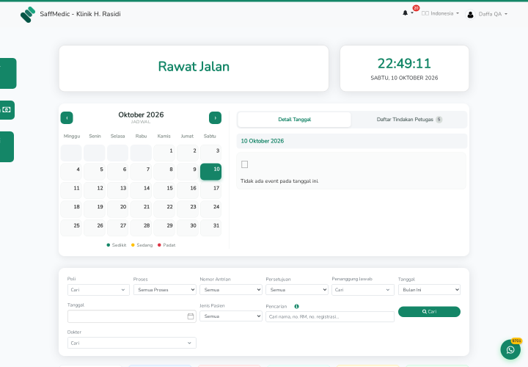Select October 1 in the calendar

pos(164,153)
